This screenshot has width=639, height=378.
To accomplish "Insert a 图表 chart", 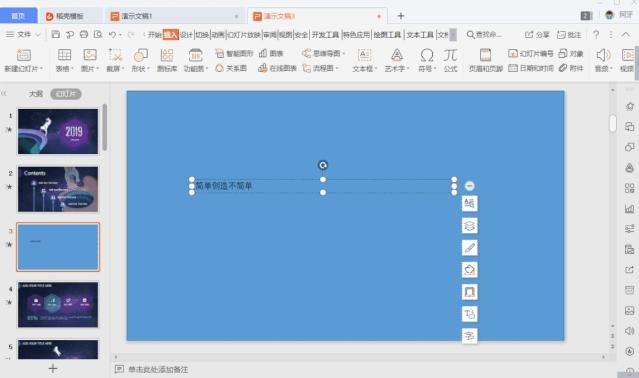I will click(x=271, y=53).
